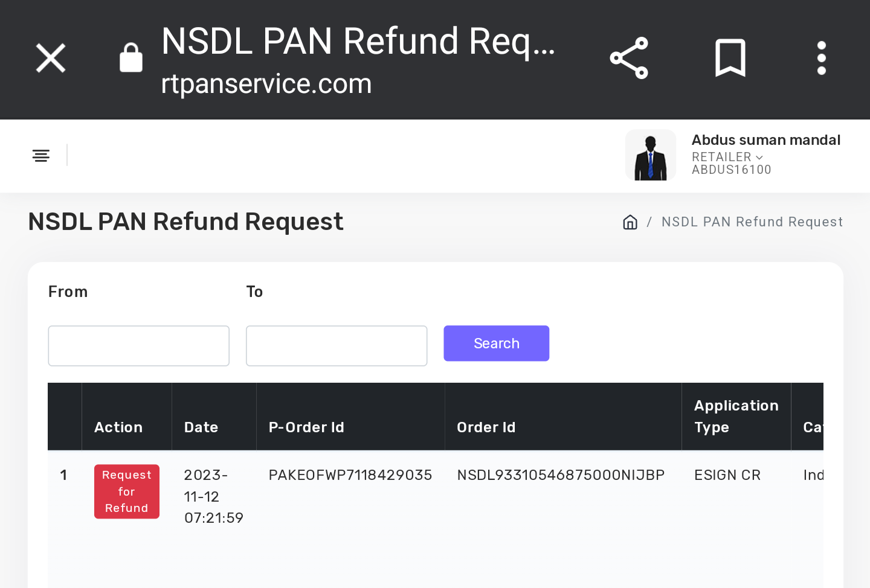This screenshot has width=870, height=588.
Task: Expand the RETAILER dropdown chevron
Action: [x=759, y=157]
